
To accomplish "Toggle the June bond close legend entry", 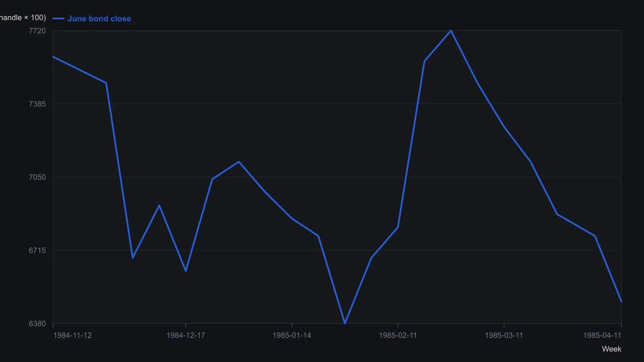I will point(92,19).
